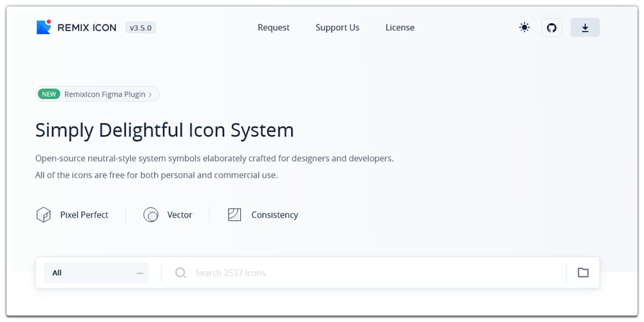Viewport: 644px width, 322px height.
Task: Click the Remix Icon logo
Action: click(x=44, y=27)
